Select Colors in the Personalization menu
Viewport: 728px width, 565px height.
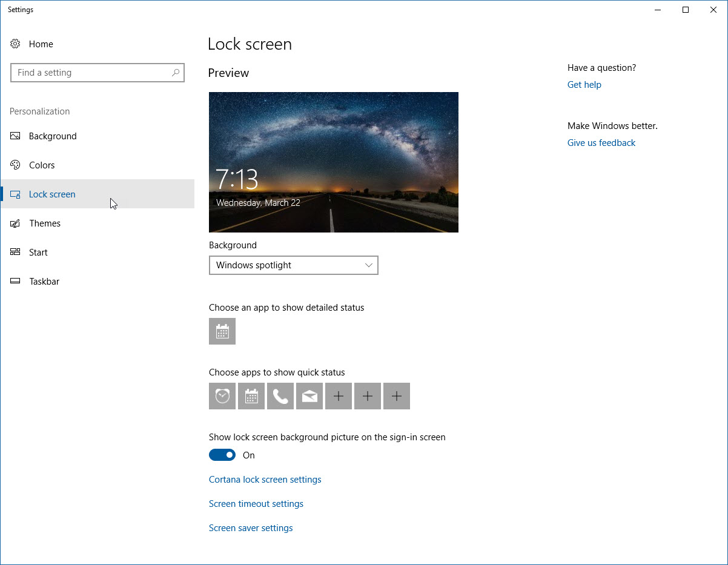point(41,165)
